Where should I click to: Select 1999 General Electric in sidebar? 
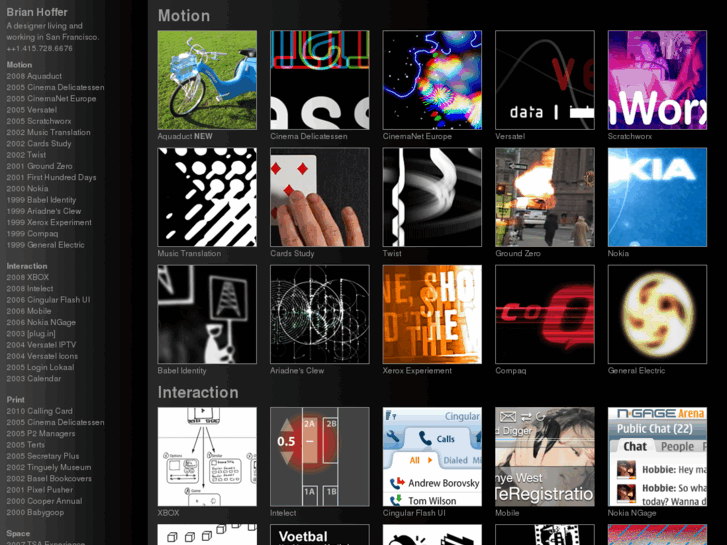click(45, 245)
